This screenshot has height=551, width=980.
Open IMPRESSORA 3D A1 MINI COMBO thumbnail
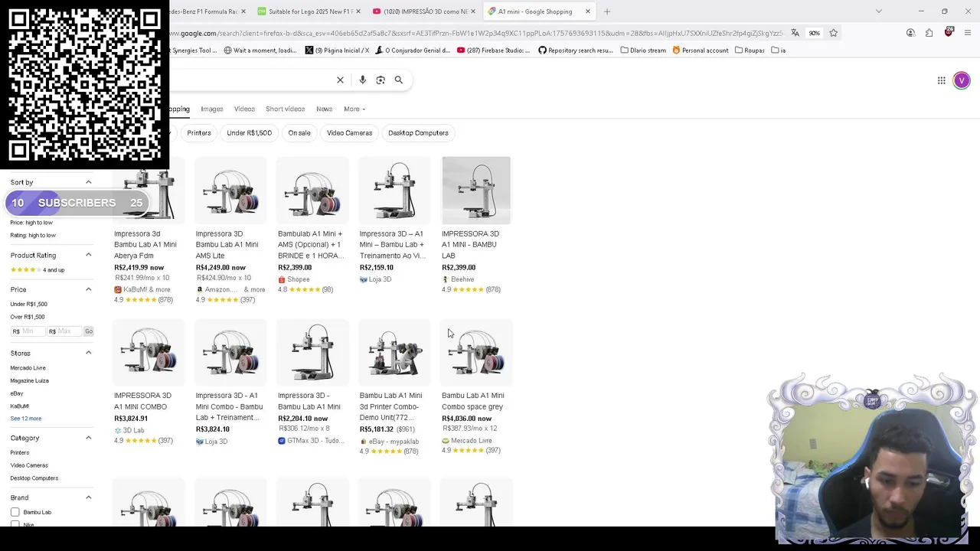point(149,353)
